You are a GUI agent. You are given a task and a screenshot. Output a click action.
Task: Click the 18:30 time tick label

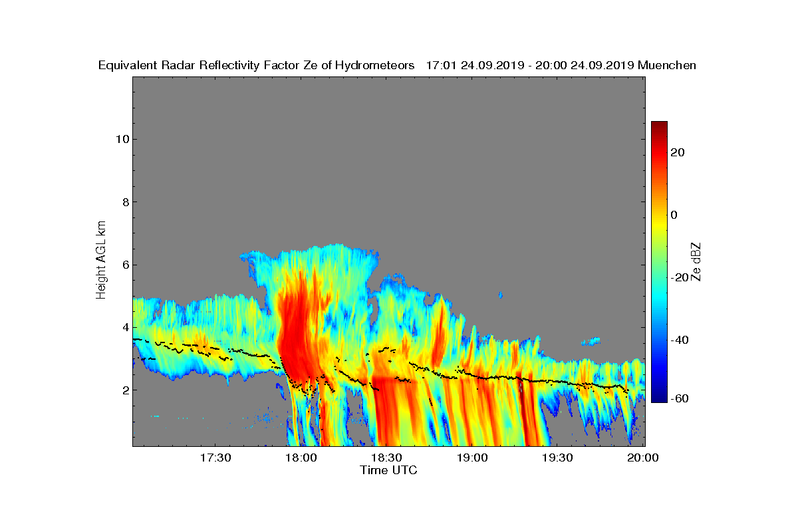pos(386,458)
